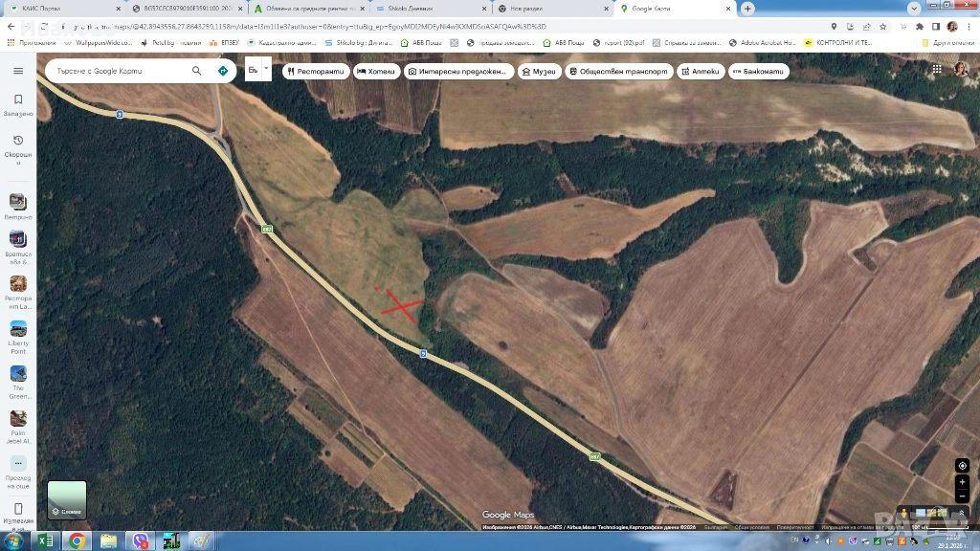The height and width of the screenshot is (551, 980).
Task: Center map on my location
Action: [962, 466]
